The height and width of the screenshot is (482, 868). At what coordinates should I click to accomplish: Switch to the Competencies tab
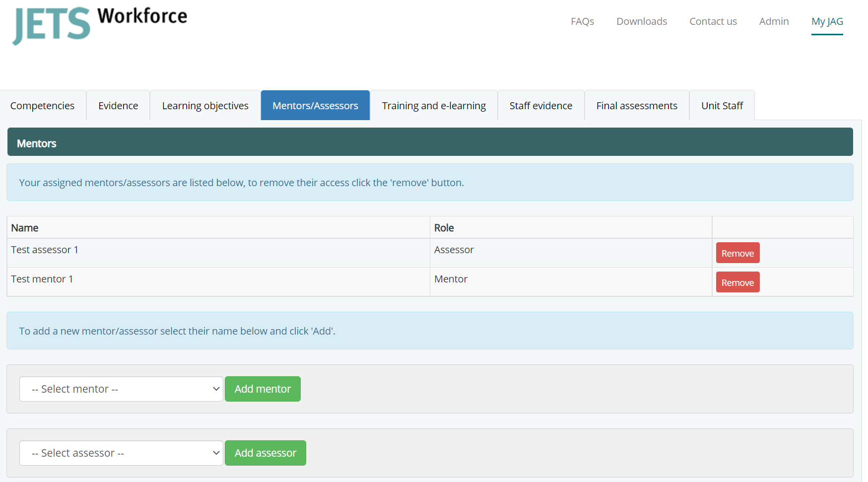42,106
